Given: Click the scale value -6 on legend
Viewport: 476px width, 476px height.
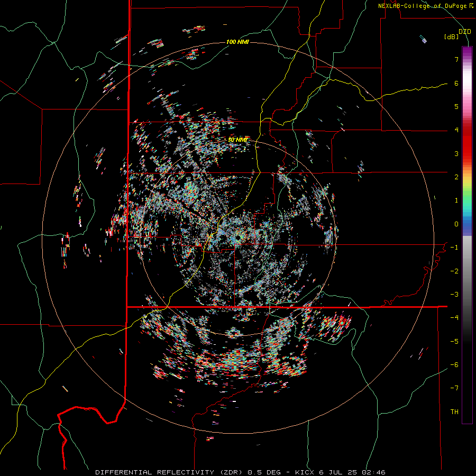Looking at the screenshot, I should pos(454,365).
